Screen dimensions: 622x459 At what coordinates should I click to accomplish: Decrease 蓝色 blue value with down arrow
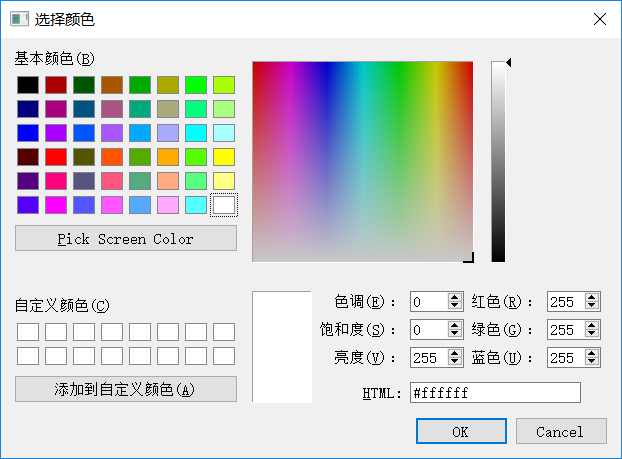click(x=591, y=362)
